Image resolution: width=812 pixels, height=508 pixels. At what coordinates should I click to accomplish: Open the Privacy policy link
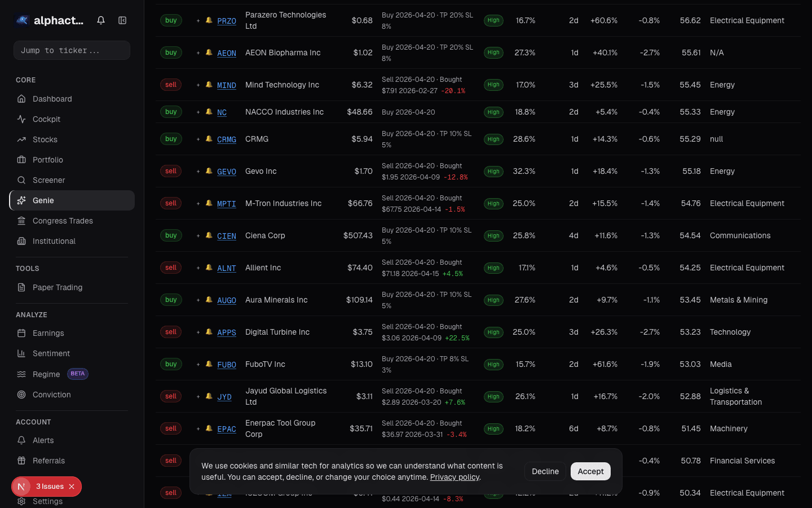point(454,477)
